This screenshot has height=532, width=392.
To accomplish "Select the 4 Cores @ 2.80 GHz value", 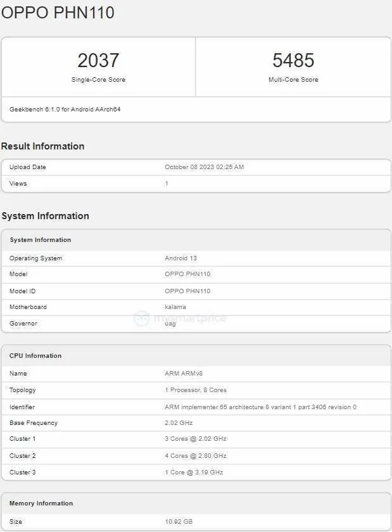I will 196,455.
